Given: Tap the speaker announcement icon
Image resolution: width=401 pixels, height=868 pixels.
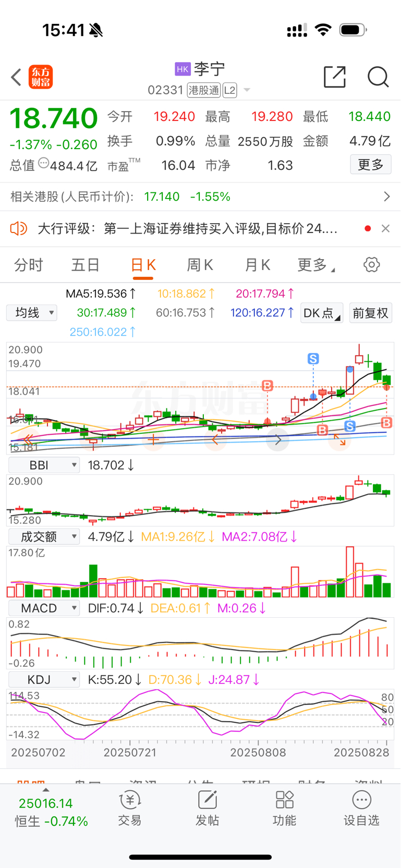Looking at the screenshot, I should (x=19, y=228).
